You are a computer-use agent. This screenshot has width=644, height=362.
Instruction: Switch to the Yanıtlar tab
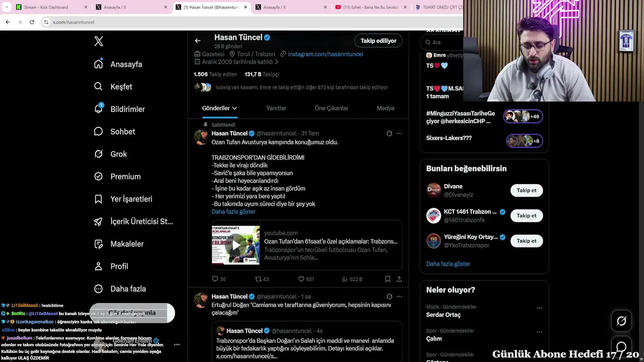276,108
